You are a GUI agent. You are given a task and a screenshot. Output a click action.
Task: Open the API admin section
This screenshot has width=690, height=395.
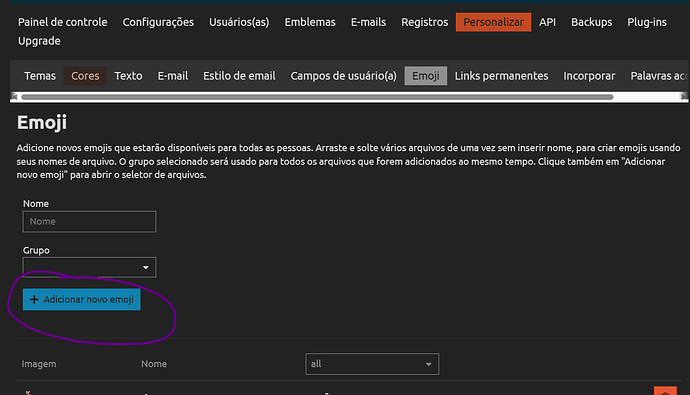pos(547,22)
